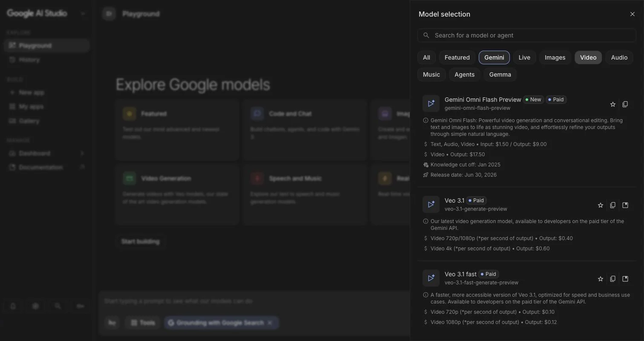Select the Audio filter chip

click(x=619, y=57)
